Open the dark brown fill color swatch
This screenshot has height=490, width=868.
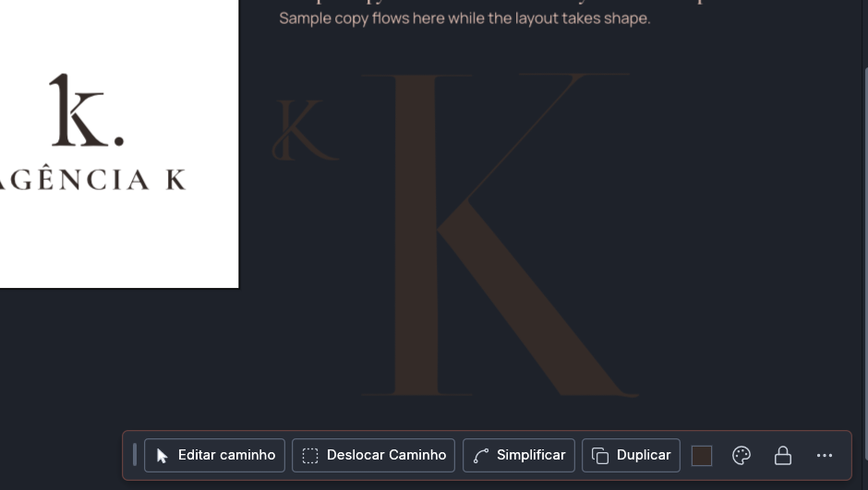point(702,456)
